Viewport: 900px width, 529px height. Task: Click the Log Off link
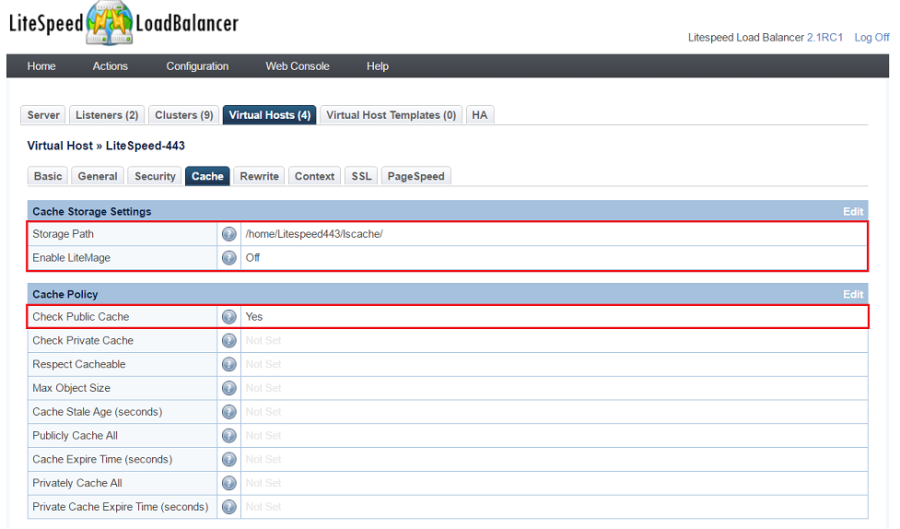click(871, 37)
